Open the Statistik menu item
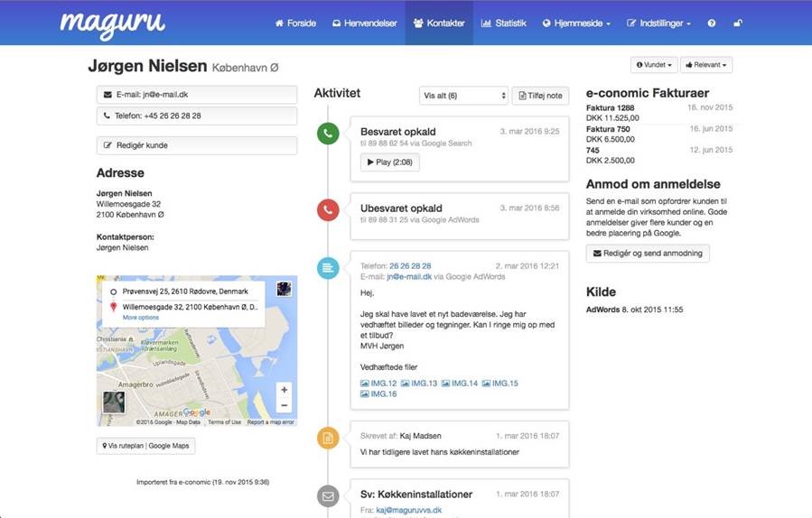Image resolution: width=812 pixels, height=518 pixels. (503, 23)
